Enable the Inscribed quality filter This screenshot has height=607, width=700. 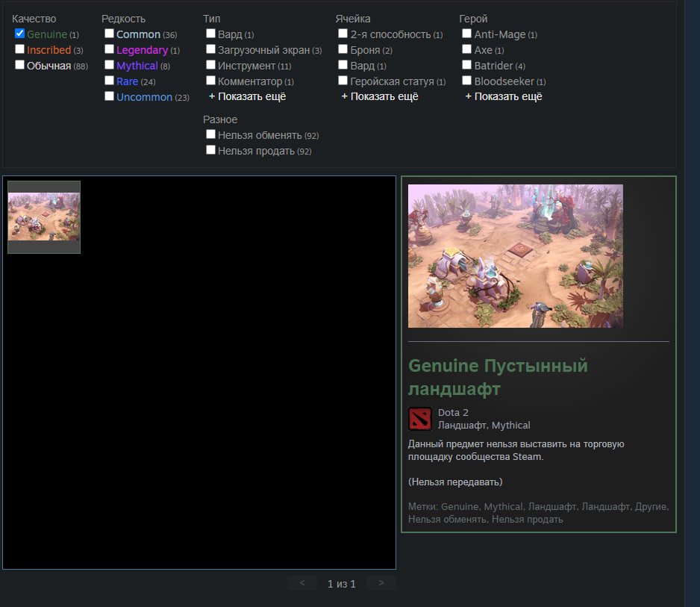pyautogui.click(x=19, y=49)
